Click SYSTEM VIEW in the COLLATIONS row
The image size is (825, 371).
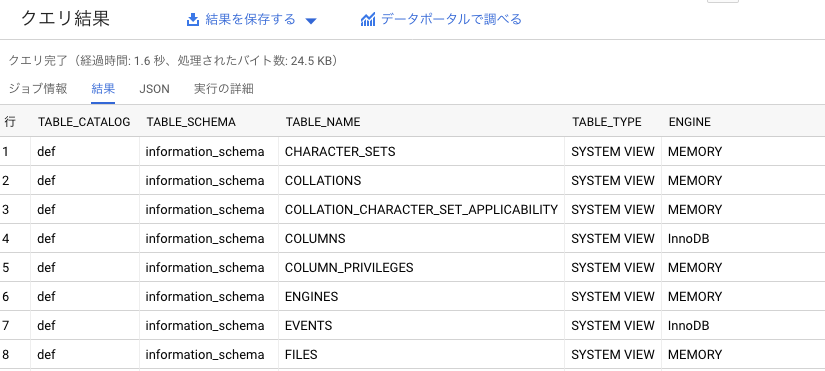tap(613, 181)
